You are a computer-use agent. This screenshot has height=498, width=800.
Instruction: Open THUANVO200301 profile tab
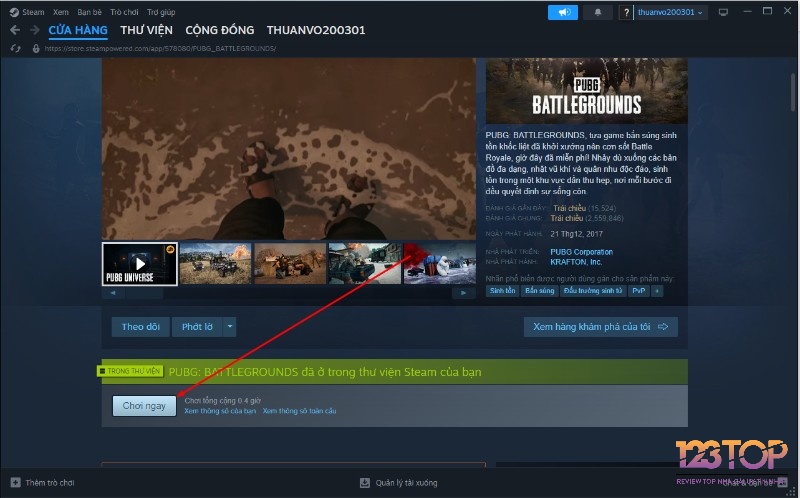coord(316,30)
